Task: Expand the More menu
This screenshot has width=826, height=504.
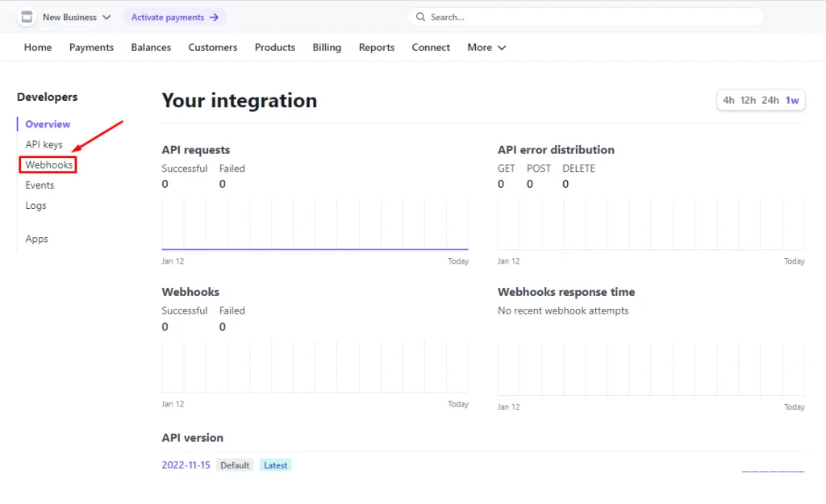Action: pyautogui.click(x=486, y=48)
